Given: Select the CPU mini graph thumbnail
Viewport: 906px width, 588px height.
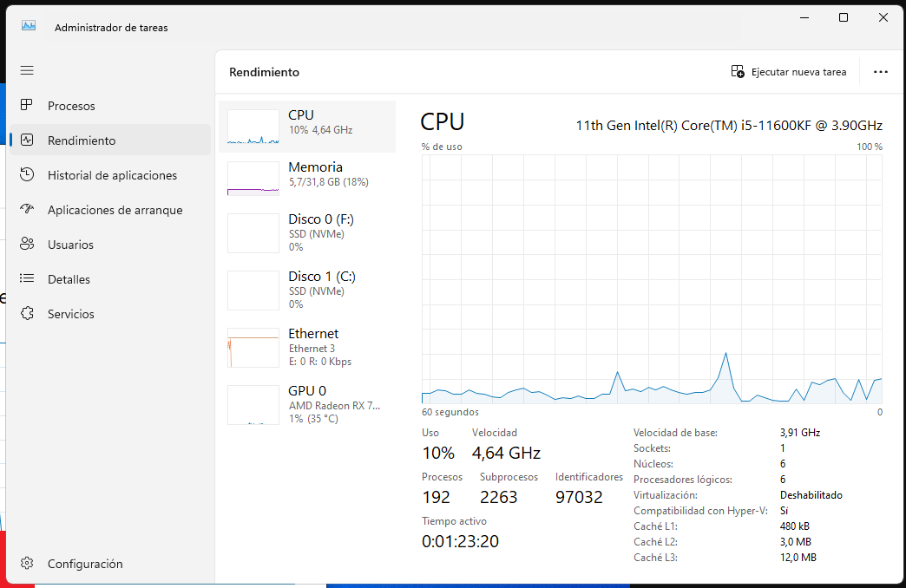Looking at the screenshot, I should click(253, 127).
